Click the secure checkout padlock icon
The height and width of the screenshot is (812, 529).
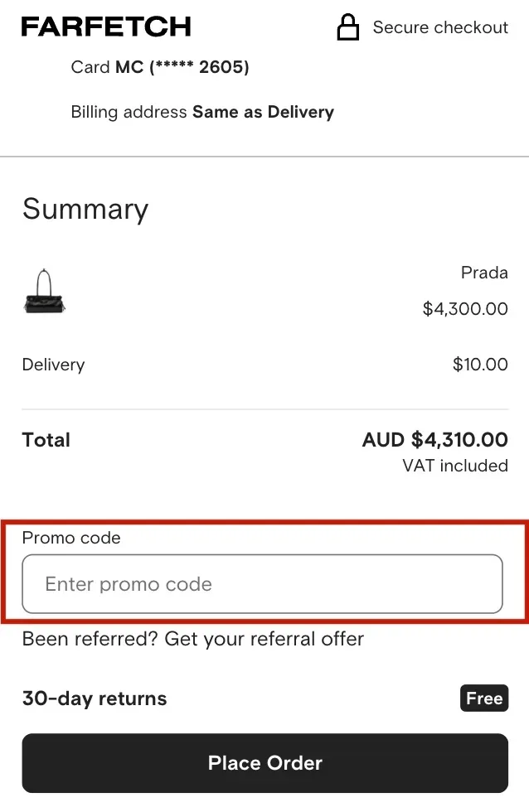coord(348,27)
